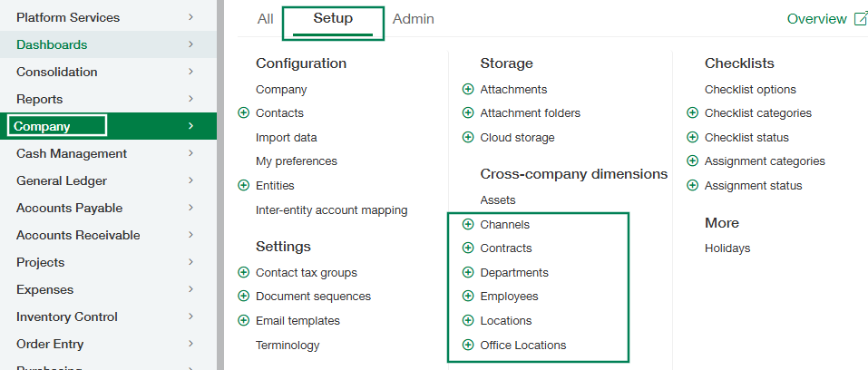Viewport: 868px width, 370px height.
Task: Expand the Consolidation chevron
Action: click(191, 72)
